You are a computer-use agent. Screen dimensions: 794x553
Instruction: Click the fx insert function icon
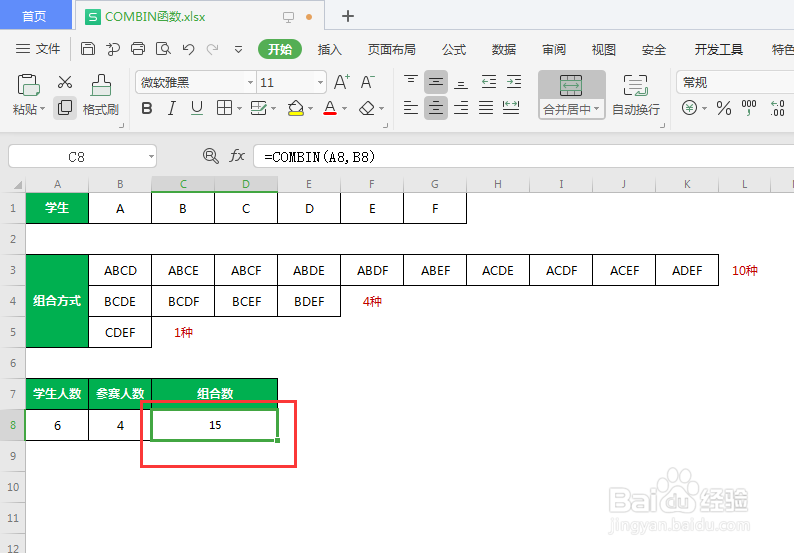237,156
